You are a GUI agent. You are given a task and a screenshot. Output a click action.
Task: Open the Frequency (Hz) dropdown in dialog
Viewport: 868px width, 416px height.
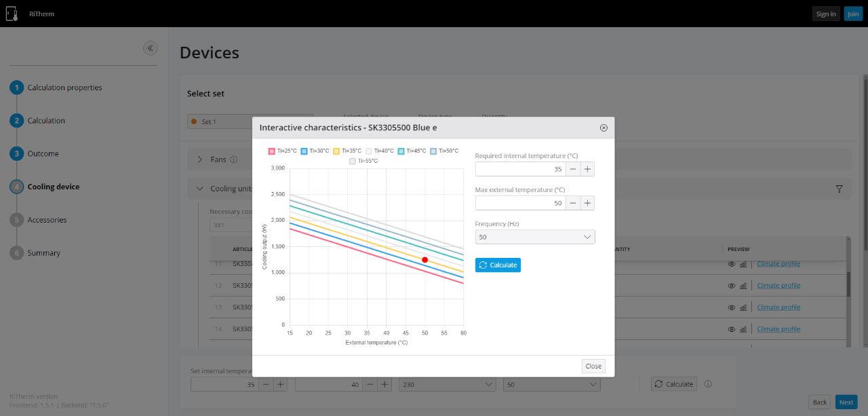point(534,237)
